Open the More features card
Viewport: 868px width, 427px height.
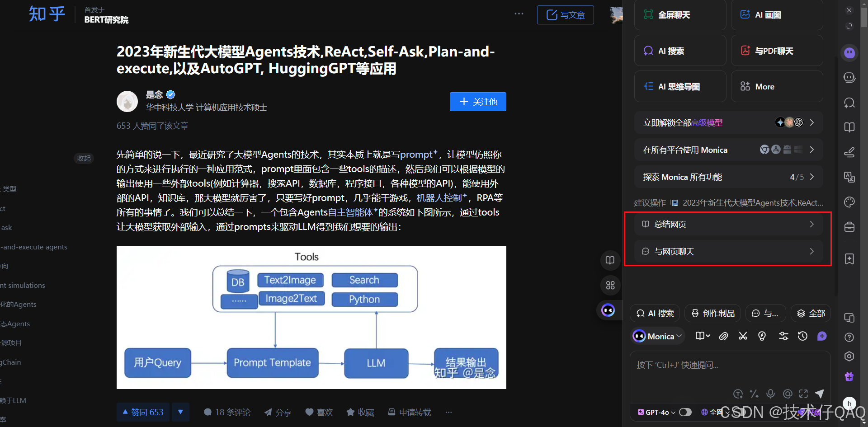pyautogui.click(x=777, y=86)
